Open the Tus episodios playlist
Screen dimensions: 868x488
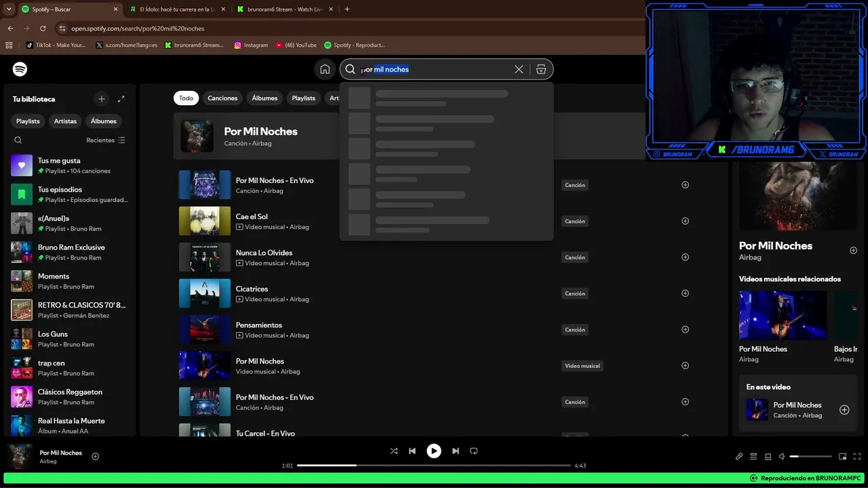[69, 195]
